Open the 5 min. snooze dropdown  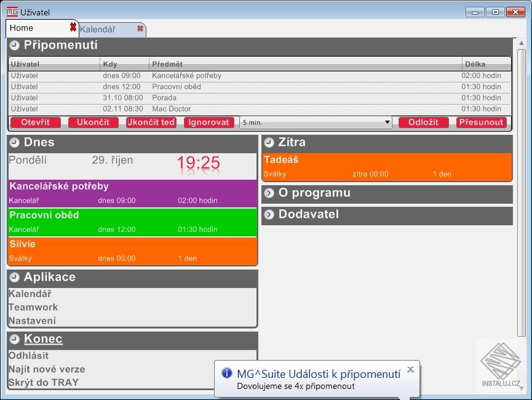316,122
